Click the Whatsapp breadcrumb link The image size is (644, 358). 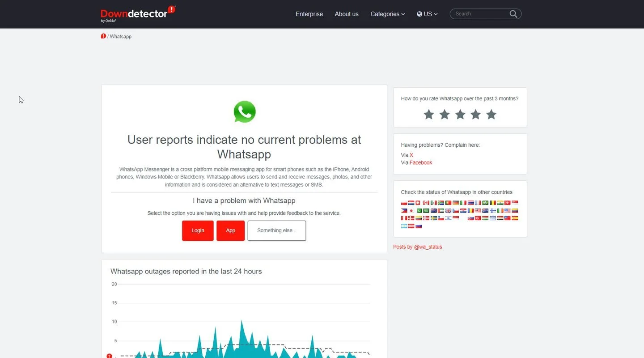coord(121,36)
